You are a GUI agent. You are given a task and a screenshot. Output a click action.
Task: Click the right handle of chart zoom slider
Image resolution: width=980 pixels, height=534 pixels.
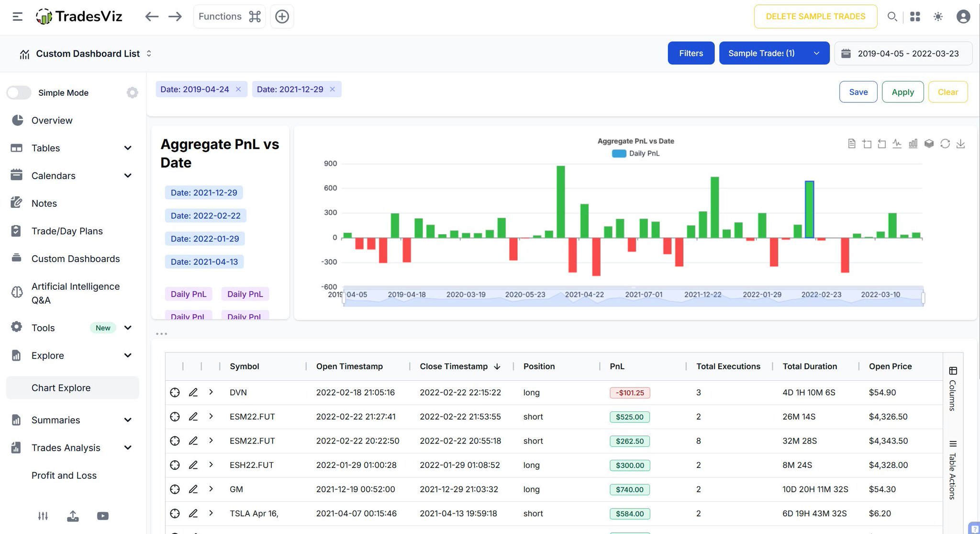coord(923,298)
